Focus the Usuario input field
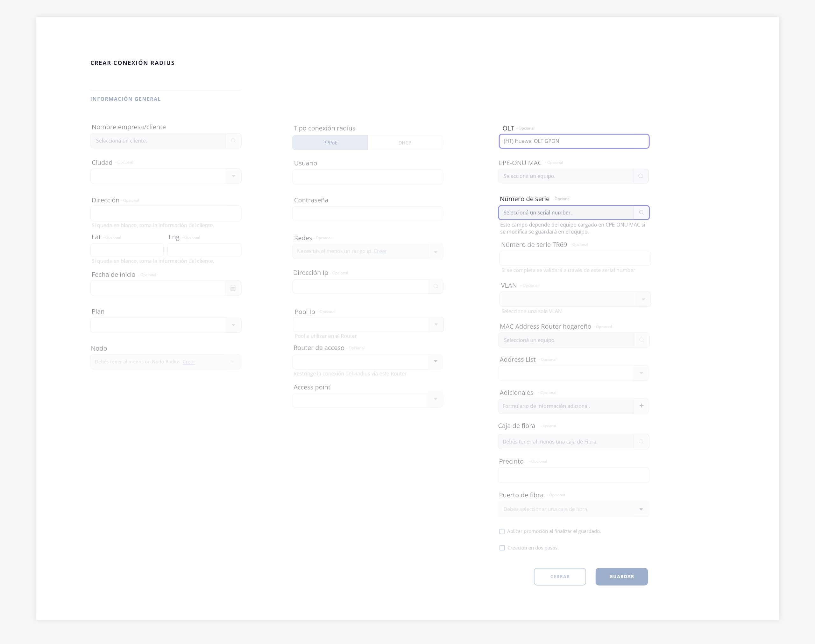 pyautogui.click(x=367, y=177)
